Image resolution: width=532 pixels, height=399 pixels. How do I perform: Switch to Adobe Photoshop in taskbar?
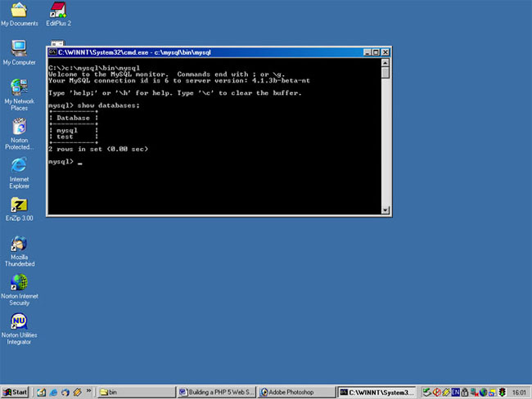(296, 392)
